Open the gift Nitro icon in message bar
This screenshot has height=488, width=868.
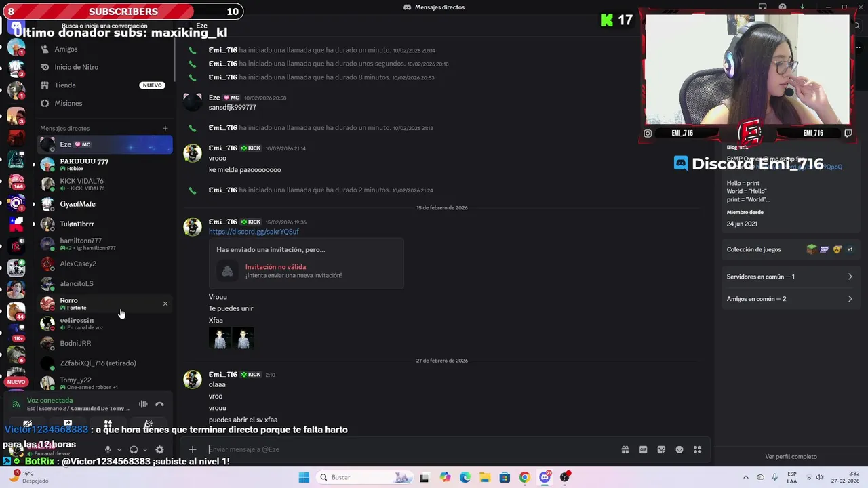point(625,449)
